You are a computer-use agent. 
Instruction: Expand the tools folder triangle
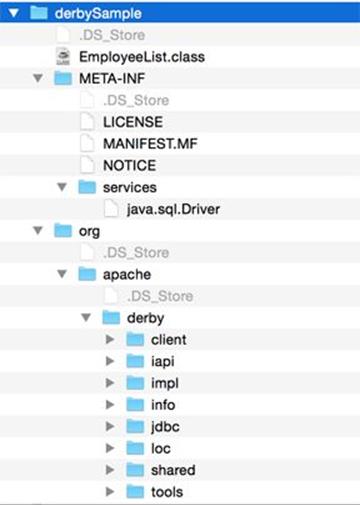click(110, 492)
